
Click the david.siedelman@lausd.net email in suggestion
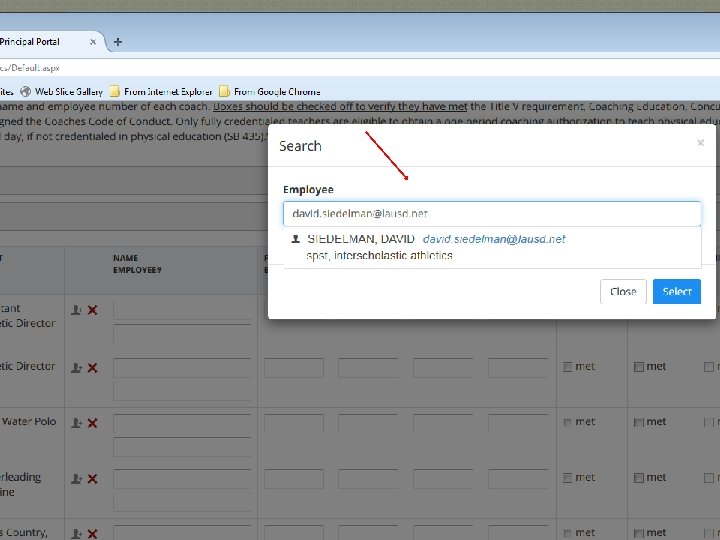coord(494,239)
